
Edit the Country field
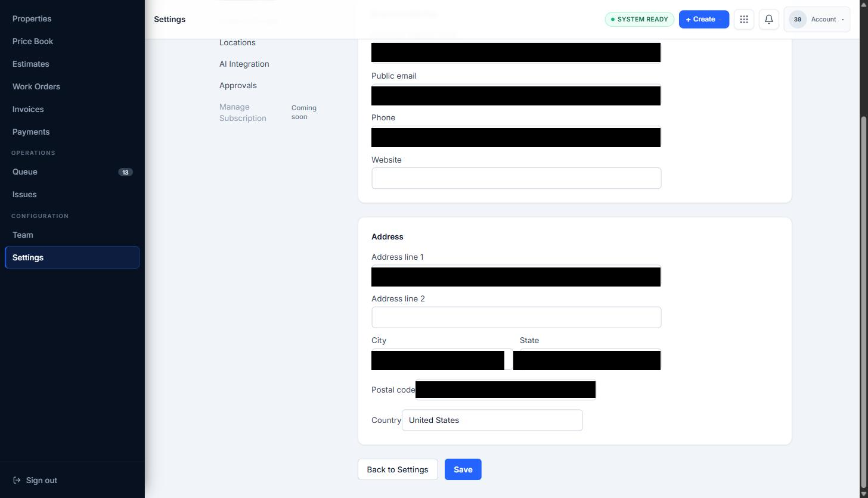pyautogui.click(x=492, y=420)
